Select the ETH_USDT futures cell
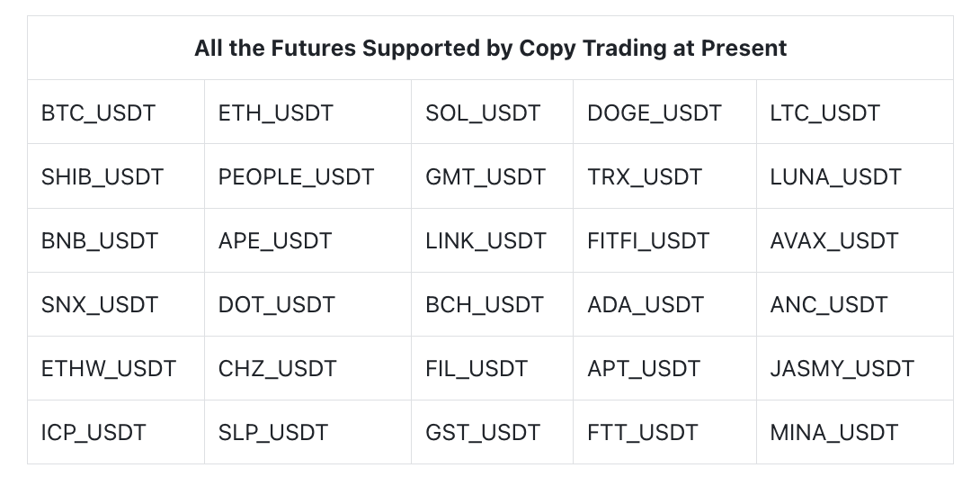 (275, 113)
